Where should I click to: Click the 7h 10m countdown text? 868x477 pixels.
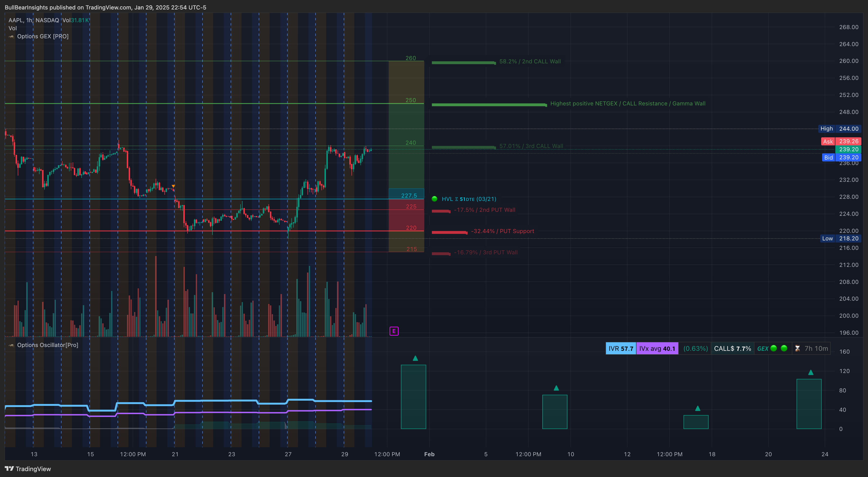pos(816,349)
